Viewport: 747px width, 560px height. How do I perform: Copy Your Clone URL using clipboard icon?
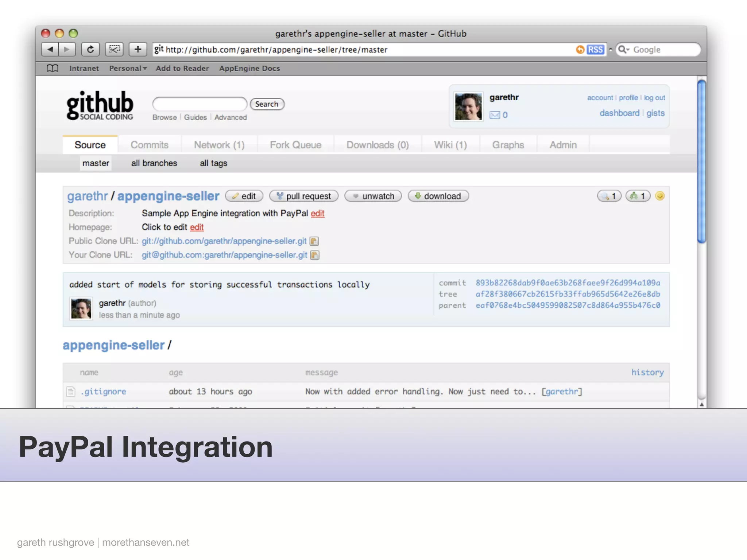(x=315, y=255)
